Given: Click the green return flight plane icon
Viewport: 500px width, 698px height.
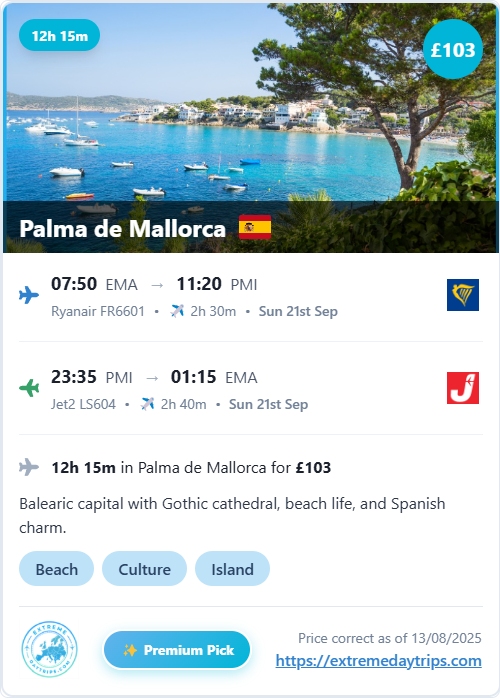Looking at the screenshot, I should tap(29, 388).
